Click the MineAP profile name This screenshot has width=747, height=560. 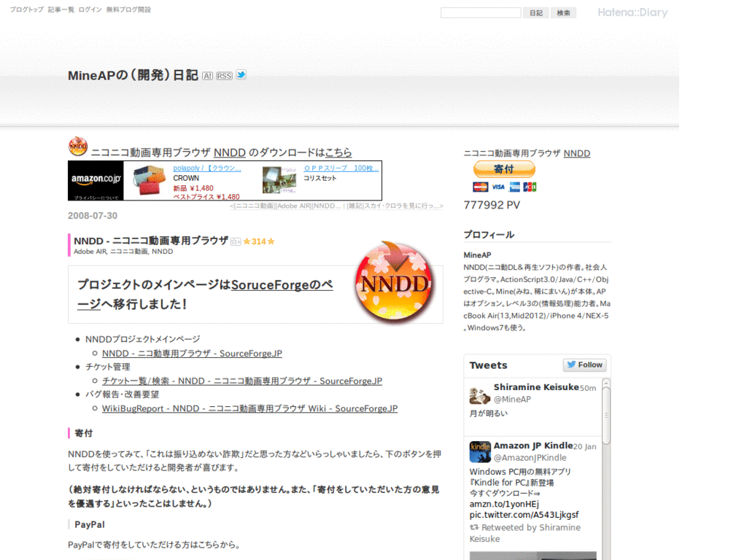(x=477, y=255)
